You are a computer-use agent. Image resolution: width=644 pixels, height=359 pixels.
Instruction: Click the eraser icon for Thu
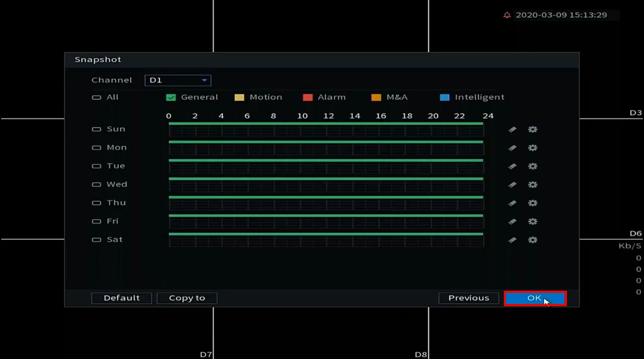[x=512, y=203]
